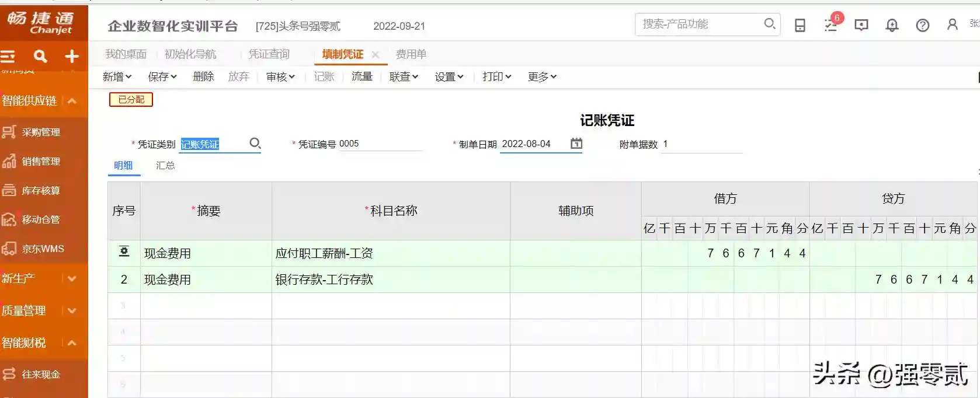Collapse the 智能供应链 sidebar section
This screenshot has height=398, width=980.
tap(72, 101)
